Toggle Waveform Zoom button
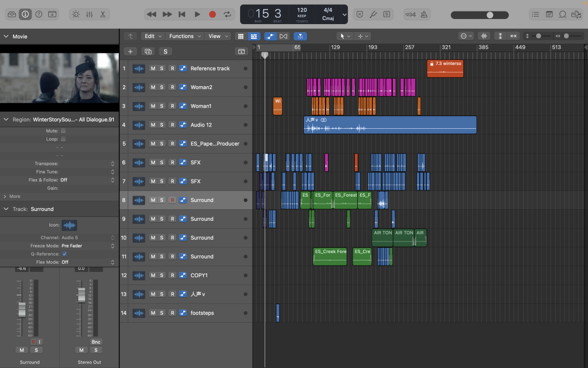This screenshot has height=368, width=588. click(x=484, y=36)
